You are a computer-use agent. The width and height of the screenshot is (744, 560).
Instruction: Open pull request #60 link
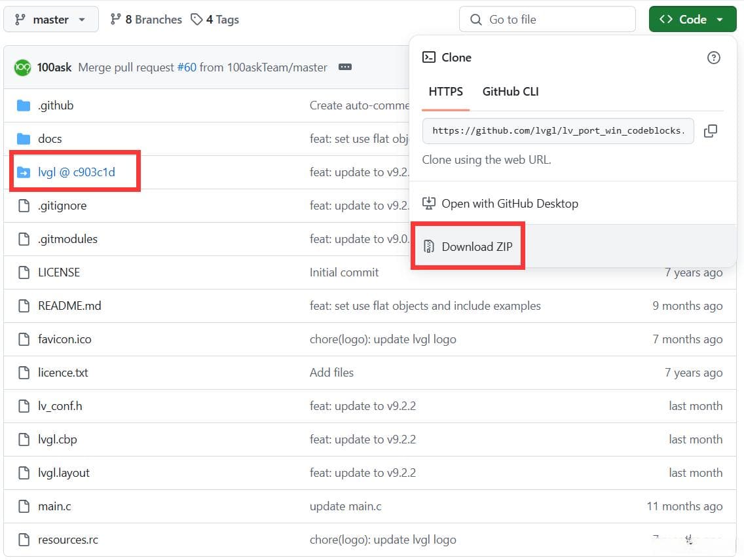187,67
